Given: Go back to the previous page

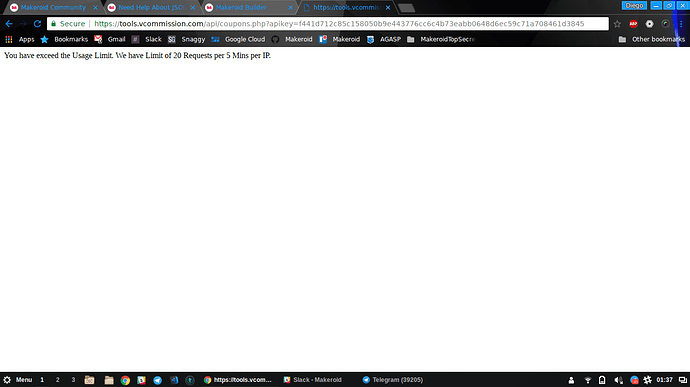Looking at the screenshot, I should (9, 24).
